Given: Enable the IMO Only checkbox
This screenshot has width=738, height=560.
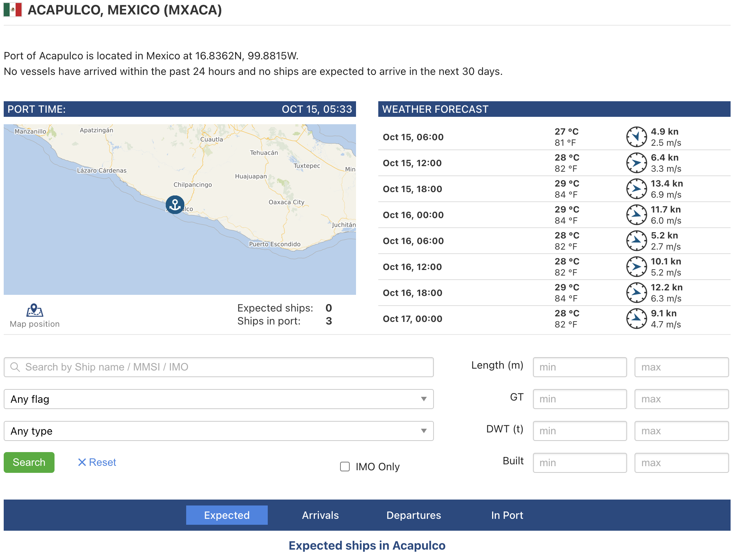Looking at the screenshot, I should 345,467.
